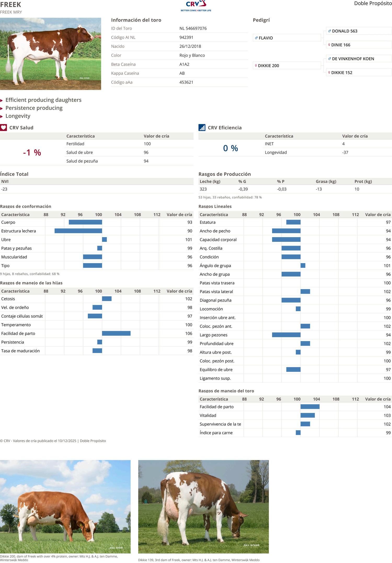
Task: Click the Cetosis breeding value bar
Action: click(107, 299)
